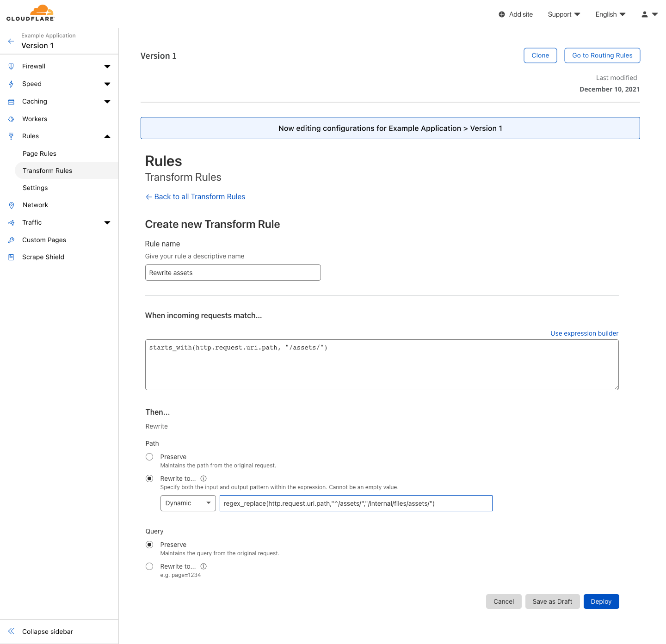Viewport: 666px width, 644px height.
Task: Click the Custom Pages wrench icon
Action: (11, 240)
